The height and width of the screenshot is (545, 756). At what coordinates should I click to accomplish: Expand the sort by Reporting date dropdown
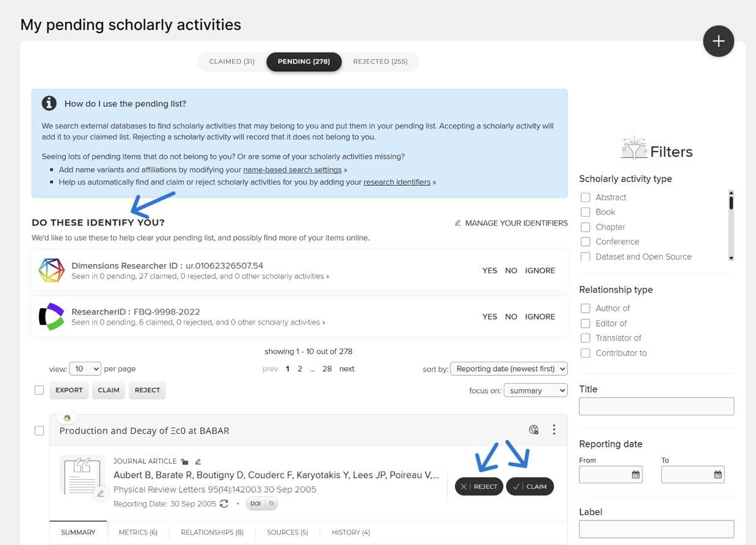pos(509,368)
